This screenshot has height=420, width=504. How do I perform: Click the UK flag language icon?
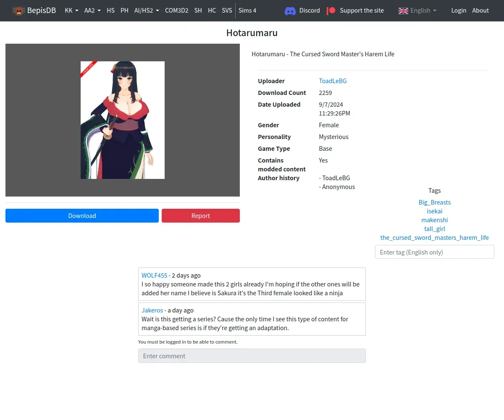pos(403,10)
